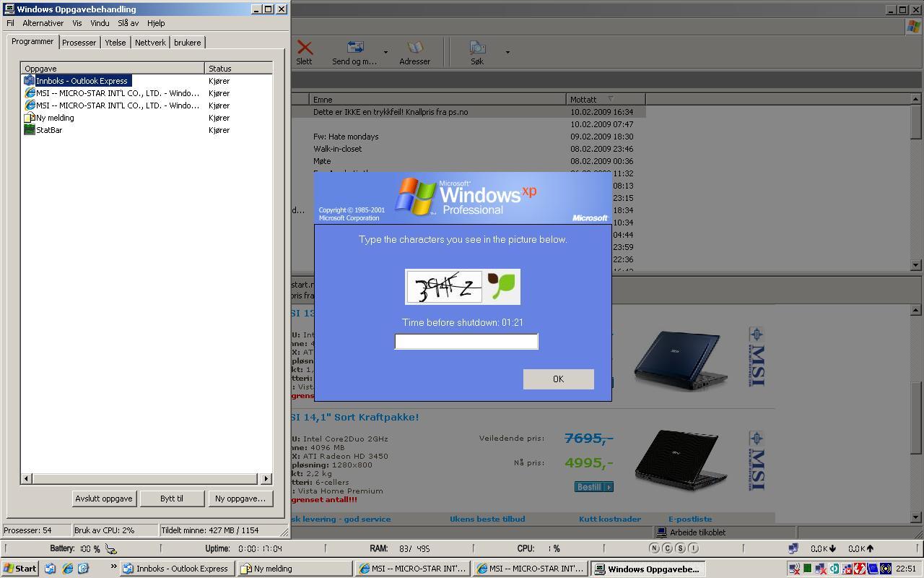Switch to the Prosesser tab
Viewport: 924px width, 578px height.
[79, 43]
